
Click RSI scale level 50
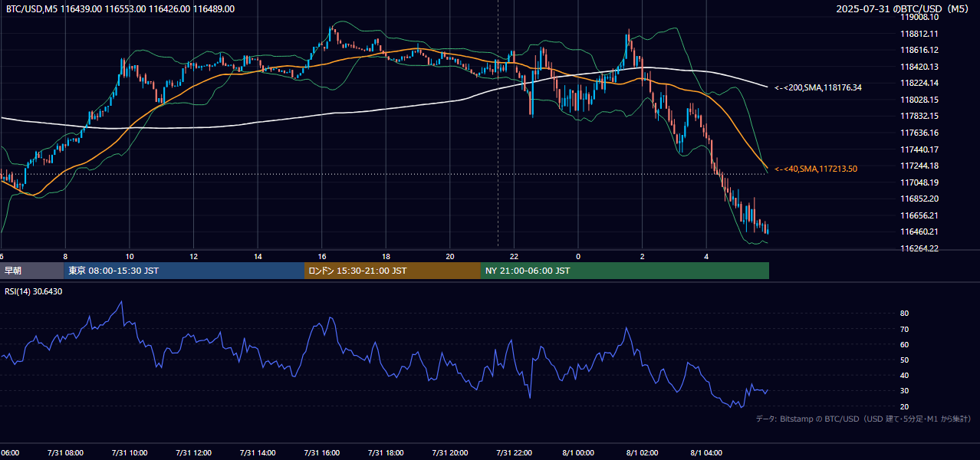pyautogui.click(x=904, y=360)
